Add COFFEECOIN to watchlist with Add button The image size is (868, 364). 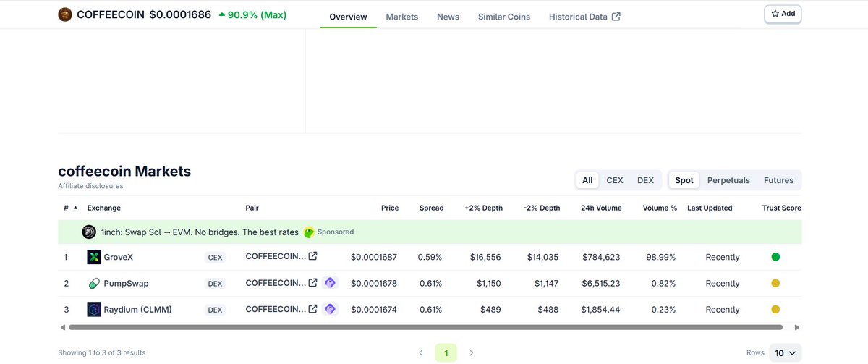tap(783, 14)
